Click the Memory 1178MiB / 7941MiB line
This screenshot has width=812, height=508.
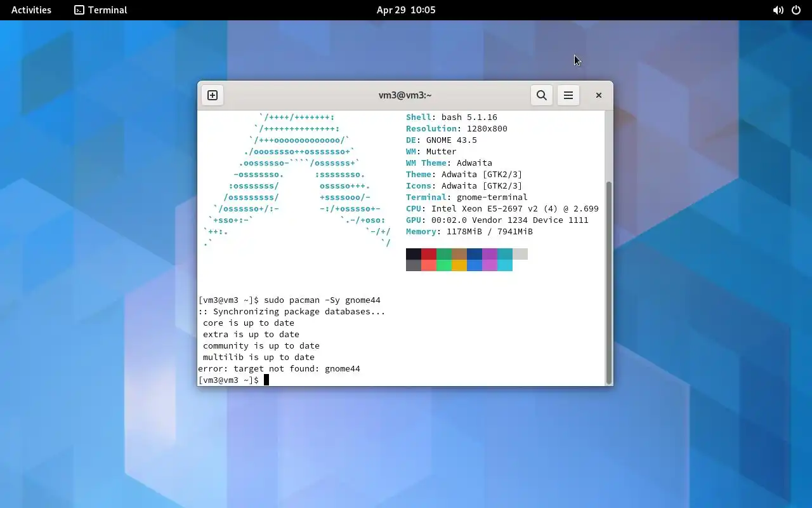click(469, 232)
